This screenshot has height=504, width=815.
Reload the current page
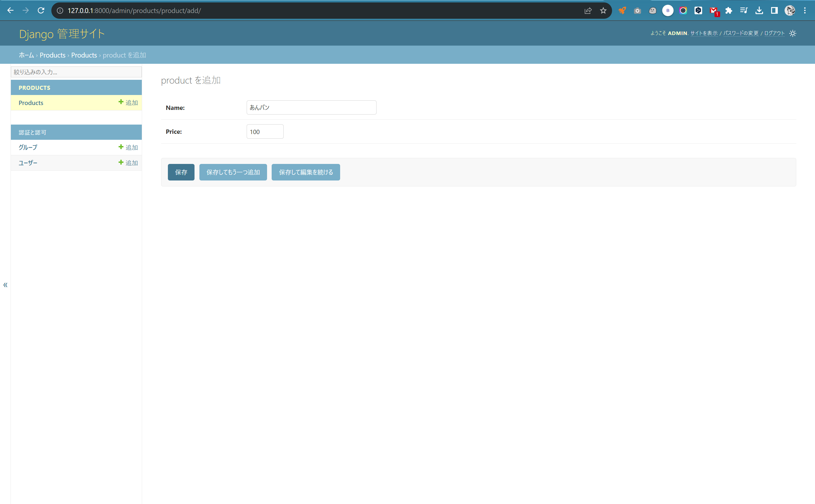(x=41, y=10)
